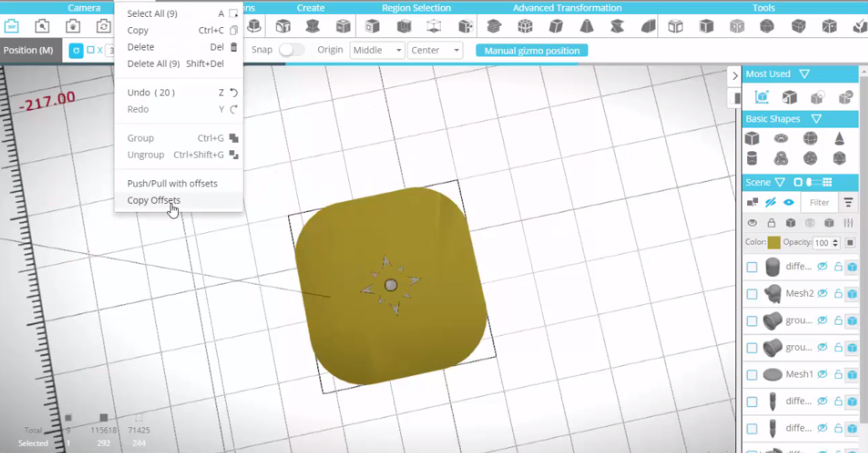
Task: Choose Copy Offsets from the menu
Action: point(179,200)
